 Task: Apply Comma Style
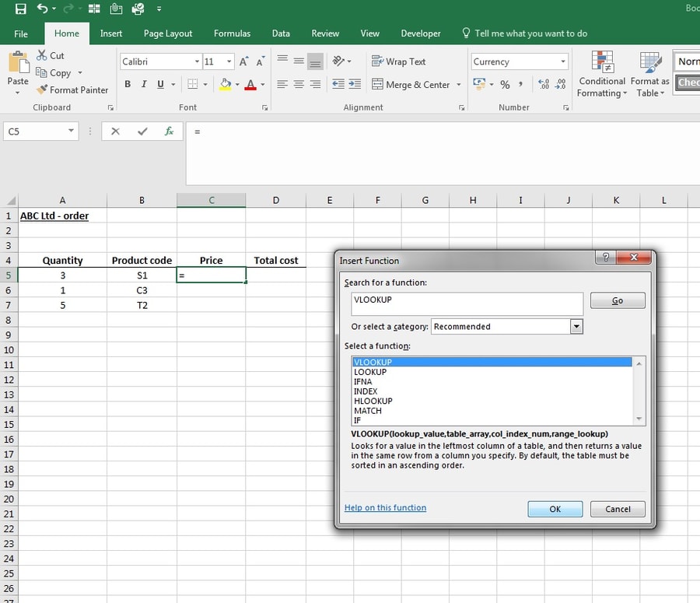point(521,84)
